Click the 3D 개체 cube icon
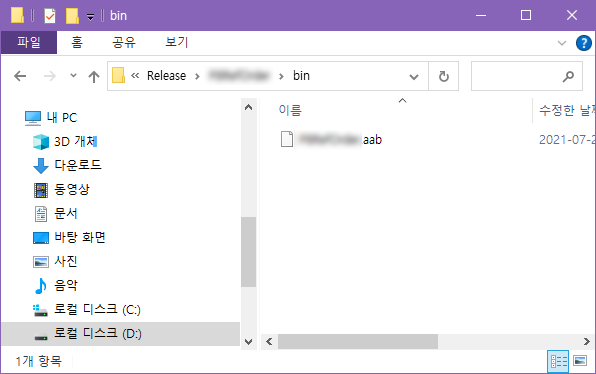 41,142
